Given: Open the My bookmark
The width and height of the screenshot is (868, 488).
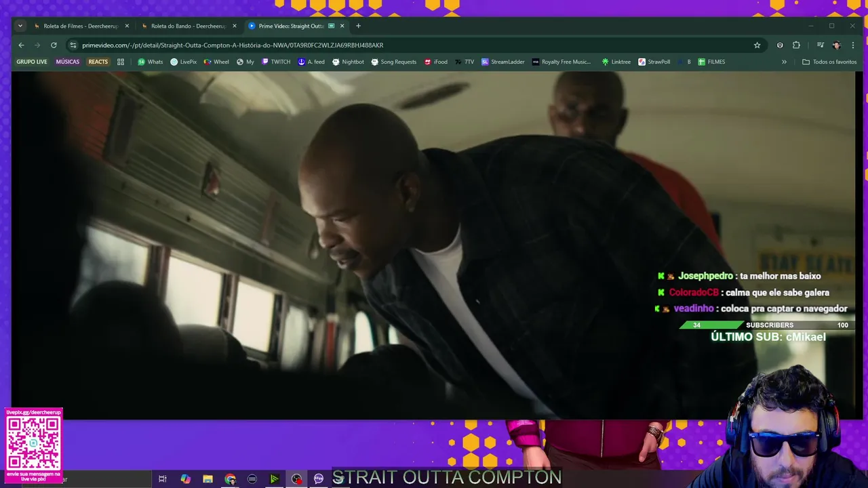Looking at the screenshot, I should [x=245, y=62].
